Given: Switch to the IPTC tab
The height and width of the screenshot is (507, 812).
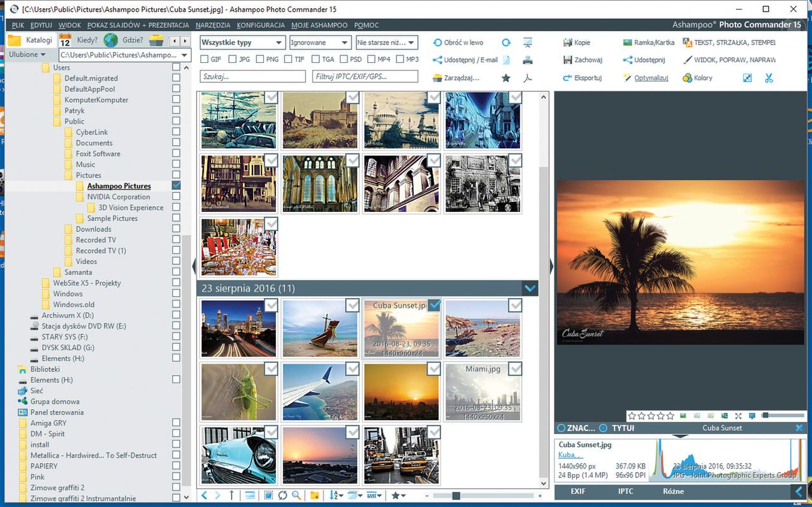Looking at the screenshot, I should [625, 491].
